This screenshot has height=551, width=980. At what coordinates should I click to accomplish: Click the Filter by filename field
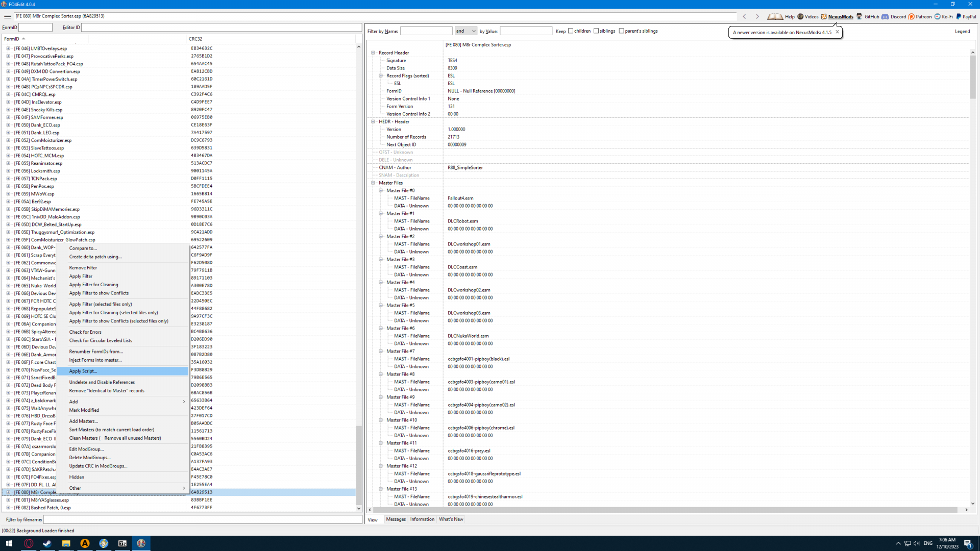[203, 519]
